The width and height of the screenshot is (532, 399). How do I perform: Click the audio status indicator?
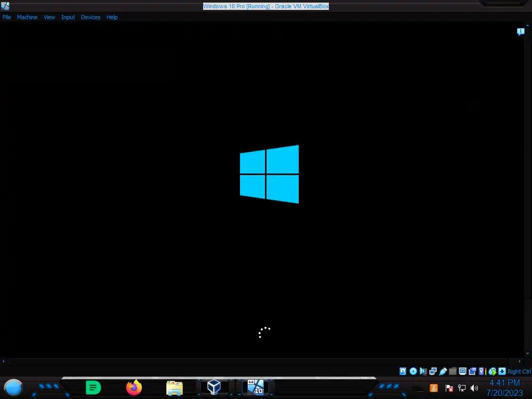[x=423, y=371]
